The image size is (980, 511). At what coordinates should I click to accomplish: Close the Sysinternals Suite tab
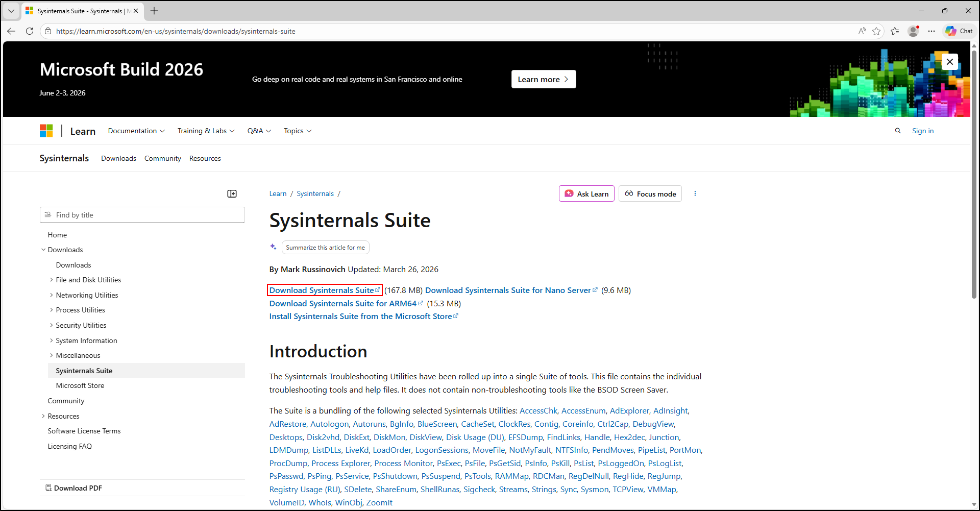coord(136,11)
